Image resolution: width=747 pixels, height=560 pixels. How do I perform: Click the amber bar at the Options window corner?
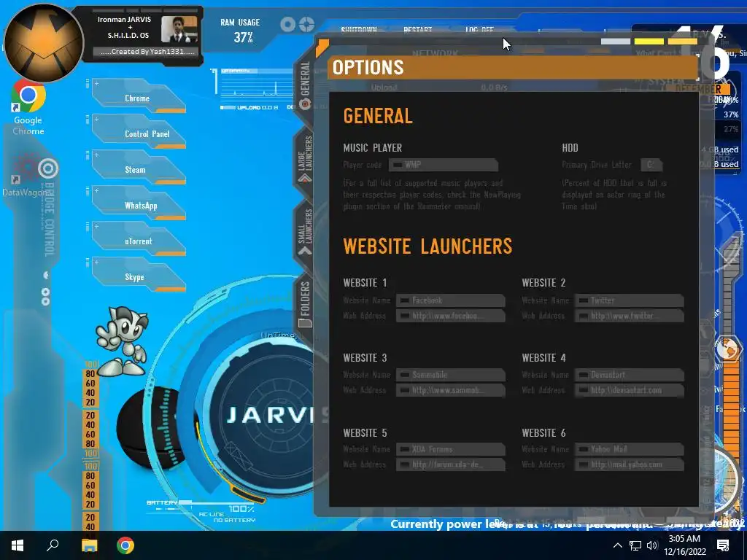[x=683, y=42]
